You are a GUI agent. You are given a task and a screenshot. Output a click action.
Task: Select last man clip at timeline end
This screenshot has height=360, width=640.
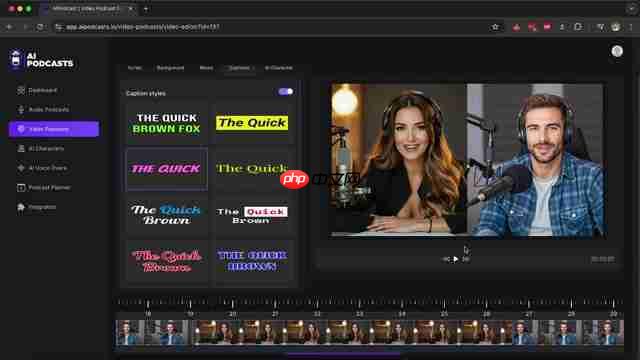568,333
